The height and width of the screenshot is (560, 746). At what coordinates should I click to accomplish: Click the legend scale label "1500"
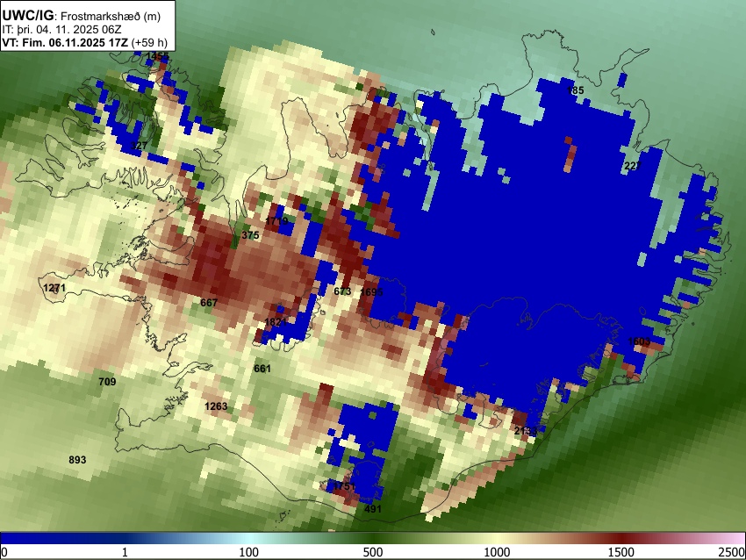pyautogui.click(x=621, y=552)
